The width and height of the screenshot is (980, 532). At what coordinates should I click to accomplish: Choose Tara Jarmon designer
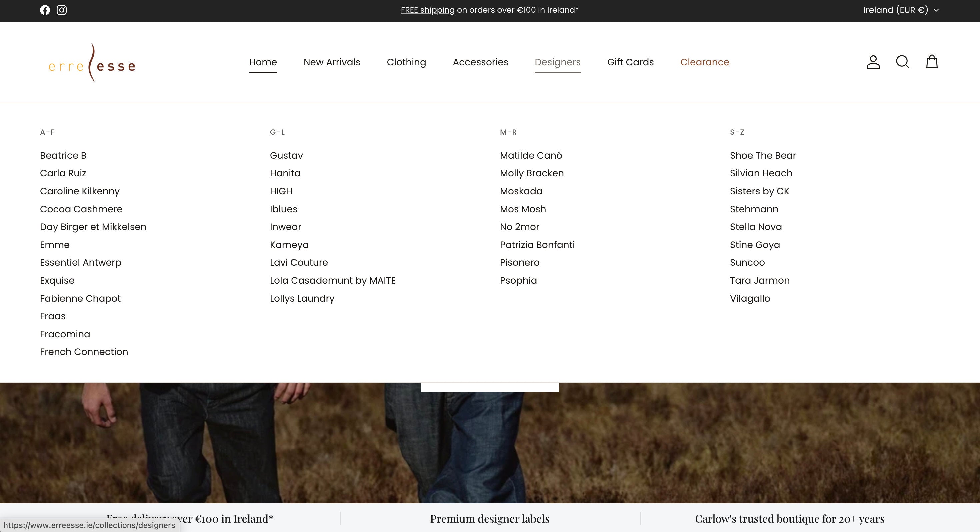[759, 280]
